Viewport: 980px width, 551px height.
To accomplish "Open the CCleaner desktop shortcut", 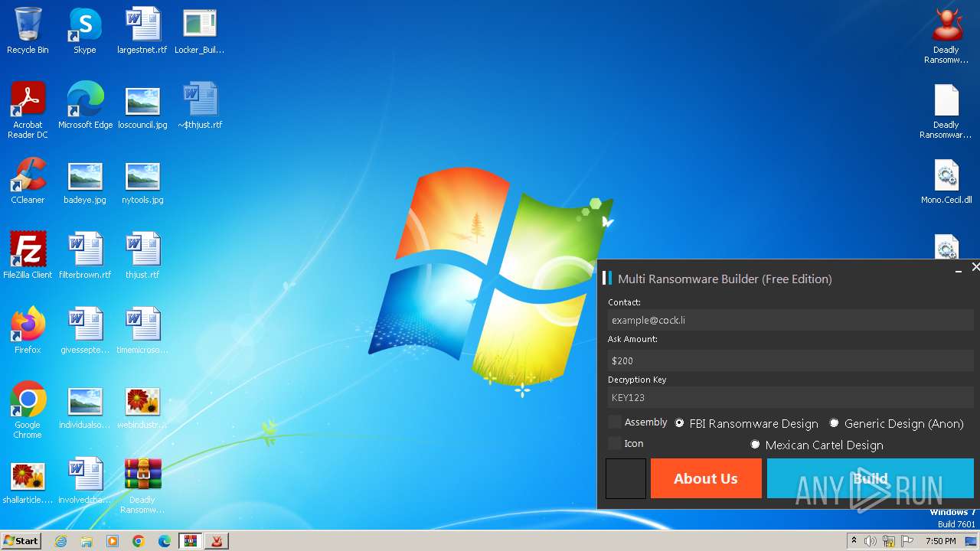I will [28, 181].
